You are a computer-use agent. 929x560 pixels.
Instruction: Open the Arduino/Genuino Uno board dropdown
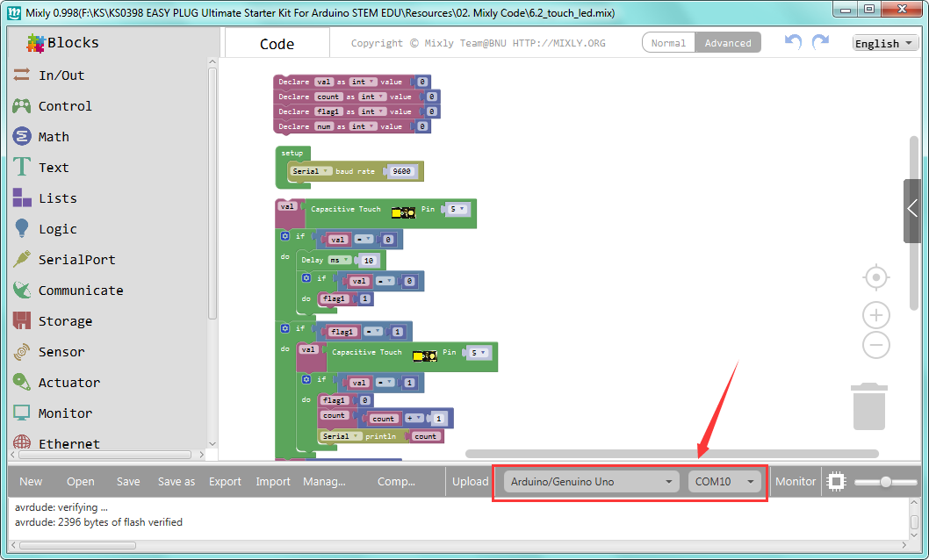click(591, 481)
